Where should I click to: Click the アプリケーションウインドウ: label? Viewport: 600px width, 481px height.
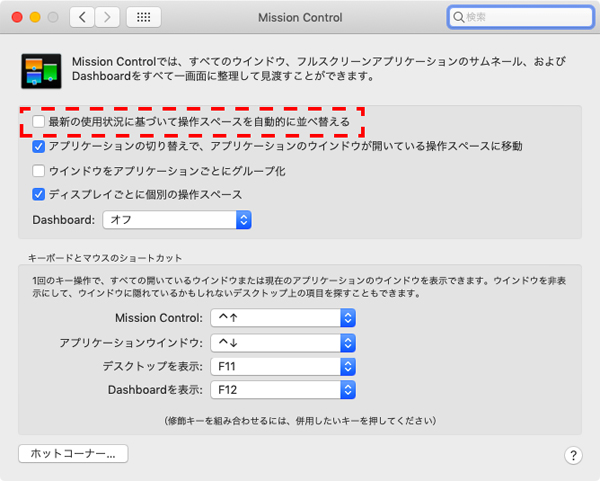click(131, 343)
